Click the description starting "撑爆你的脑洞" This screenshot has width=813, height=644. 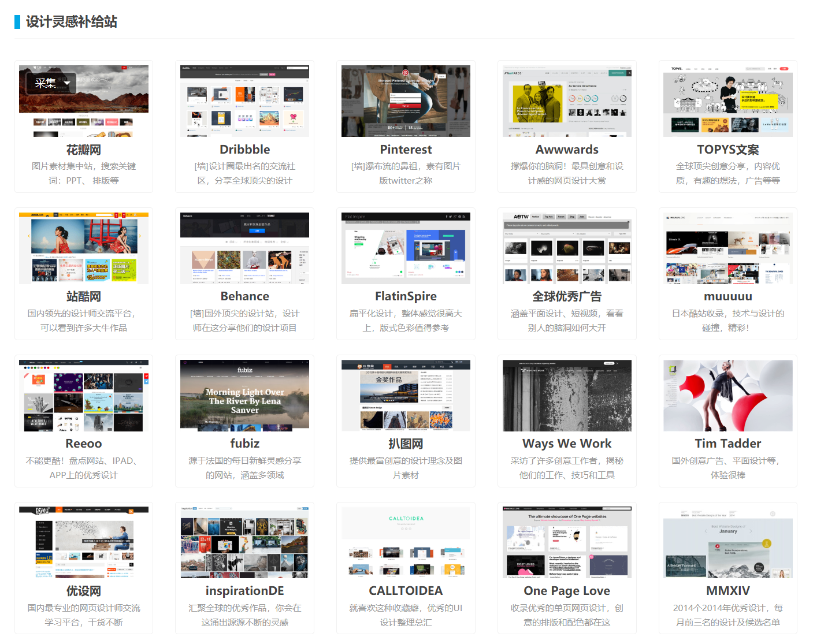point(567,173)
